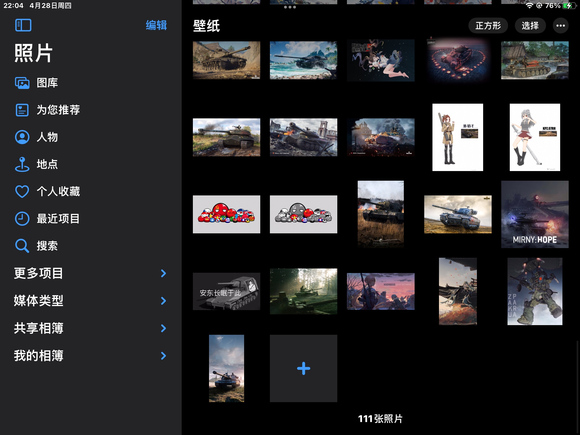The height and width of the screenshot is (435, 580).
Task: Open the colorful countryballs thumbnail
Action: [x=226, y=214]
